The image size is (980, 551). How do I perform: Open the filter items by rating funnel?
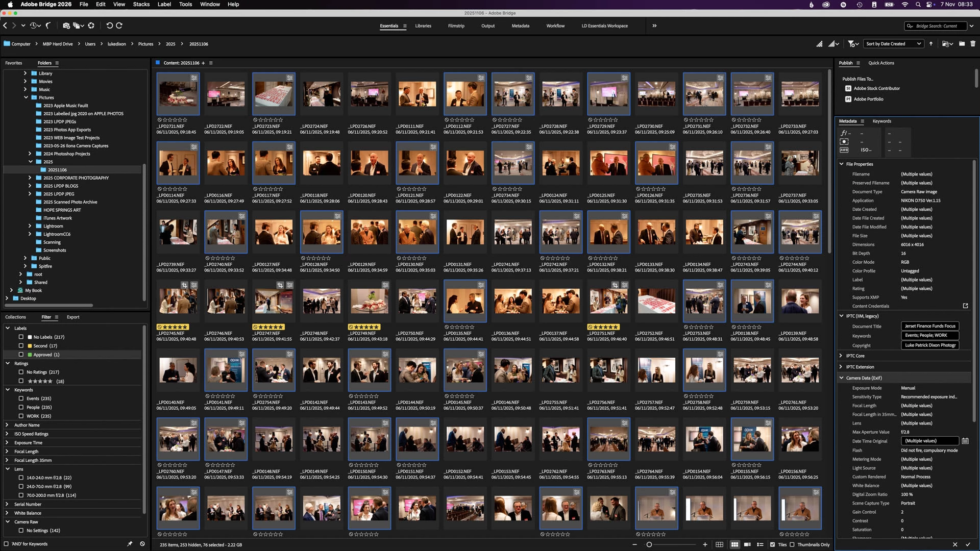(852, 44)
